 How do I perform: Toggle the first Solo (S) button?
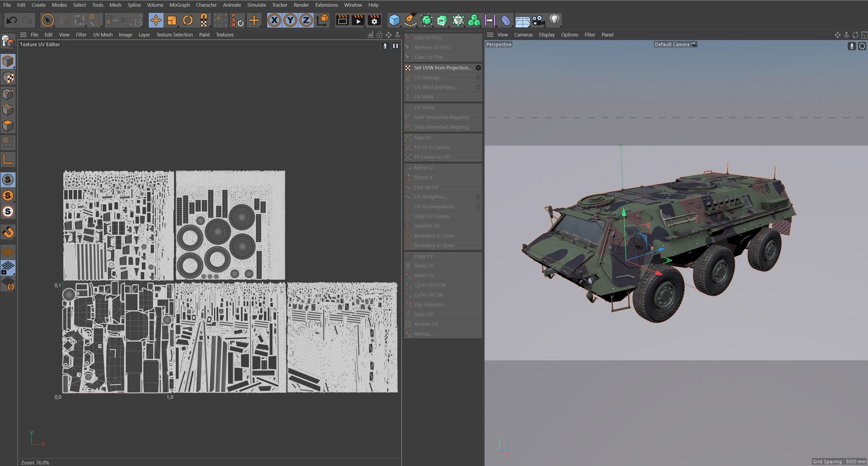tap(8, 180)
